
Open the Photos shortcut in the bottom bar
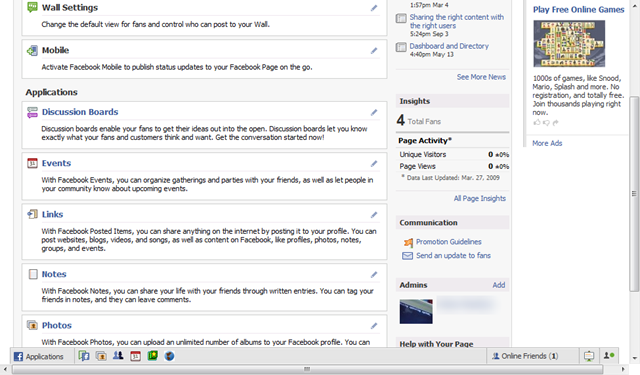pyautogui.click(x=101, y=356)
